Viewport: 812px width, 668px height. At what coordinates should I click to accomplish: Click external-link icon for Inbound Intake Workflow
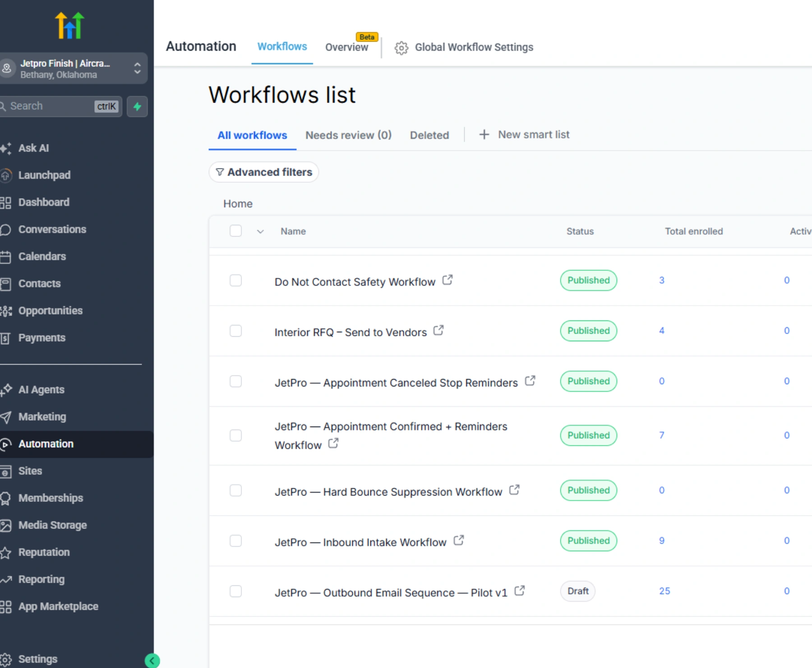click(x=459, y=540)
